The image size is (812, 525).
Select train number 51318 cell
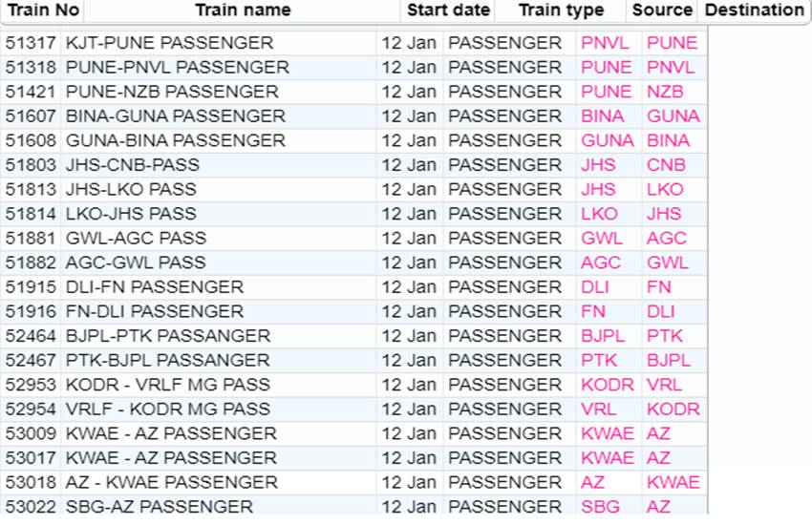point(31,68)
